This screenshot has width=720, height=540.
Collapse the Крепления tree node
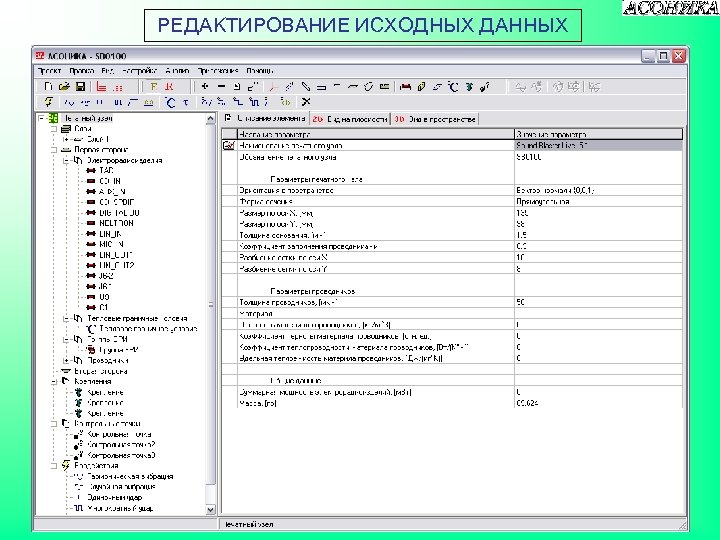click(x=54, y=382)
